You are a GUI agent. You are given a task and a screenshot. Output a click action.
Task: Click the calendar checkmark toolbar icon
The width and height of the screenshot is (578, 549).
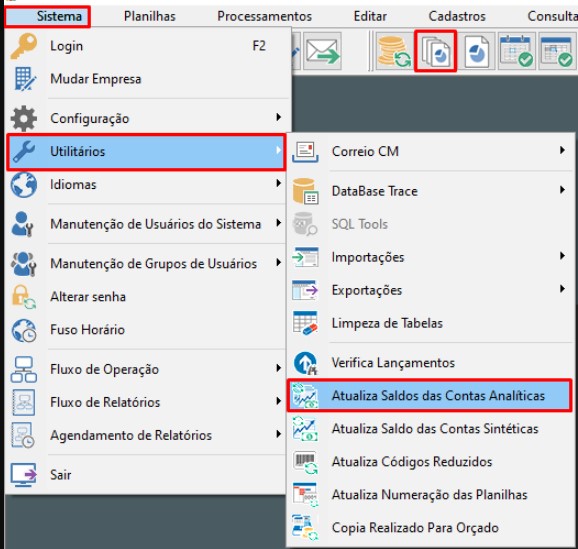pos(517,51)
